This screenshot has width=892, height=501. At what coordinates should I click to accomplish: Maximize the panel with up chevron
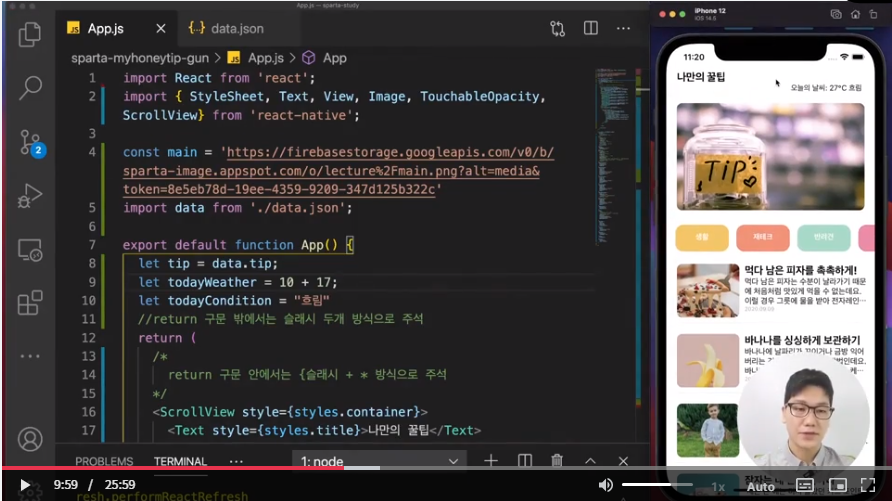coord(590,461)
